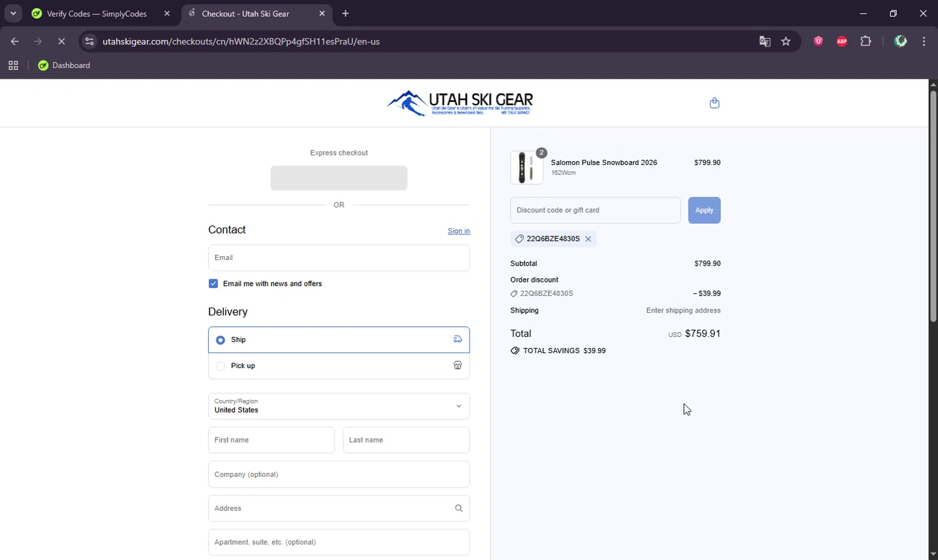Open the translate page icon
Screen dimensions: 938x560
tap(764, 41)
